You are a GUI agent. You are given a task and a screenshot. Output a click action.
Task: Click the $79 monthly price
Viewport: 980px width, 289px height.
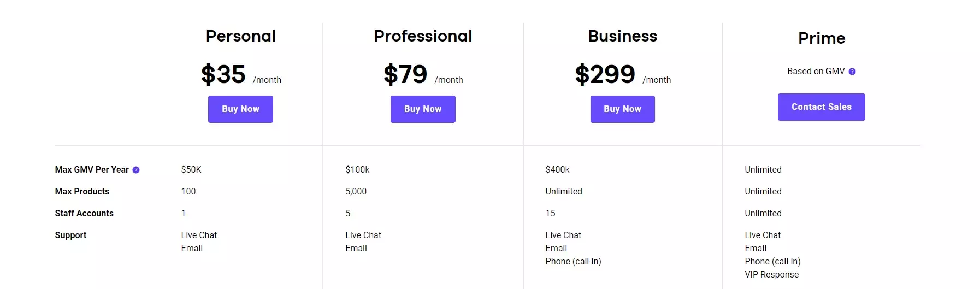pyautogui.click(x=405, y=74)
